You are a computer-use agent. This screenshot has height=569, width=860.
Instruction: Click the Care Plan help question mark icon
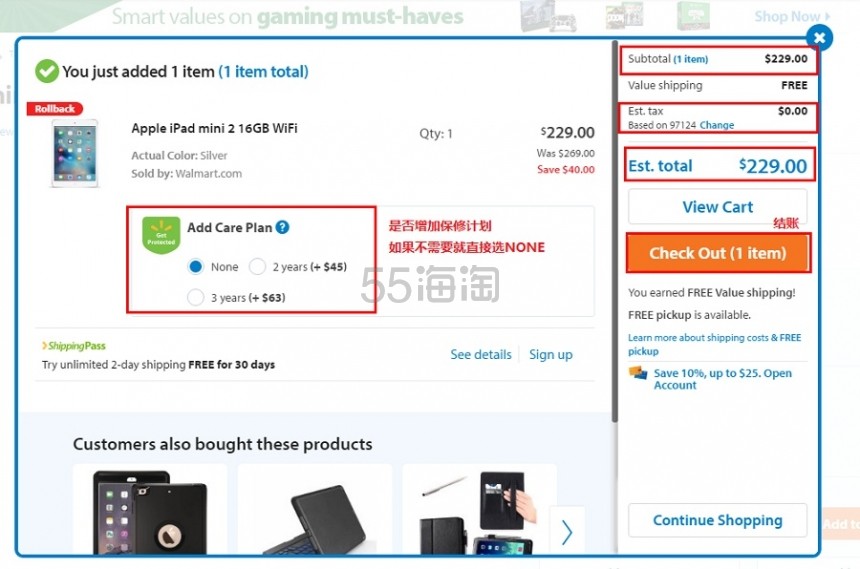click(282, 227)
